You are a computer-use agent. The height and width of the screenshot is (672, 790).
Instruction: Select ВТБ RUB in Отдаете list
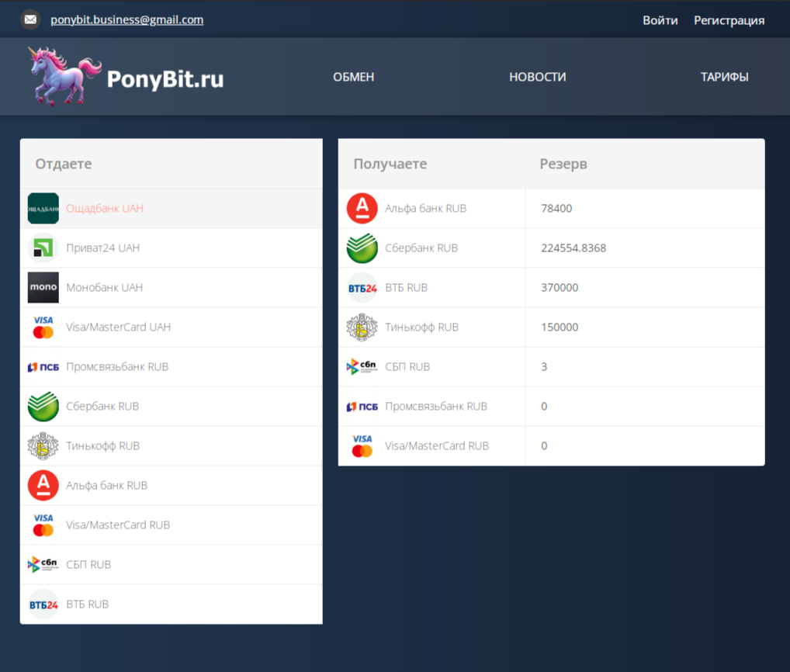click(x=88, y=604)
